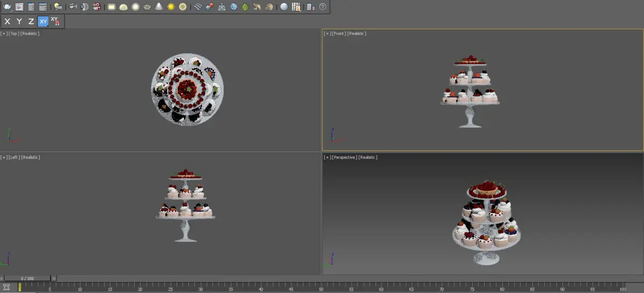Click the yellow sun light icon

(x=171, y=7)
